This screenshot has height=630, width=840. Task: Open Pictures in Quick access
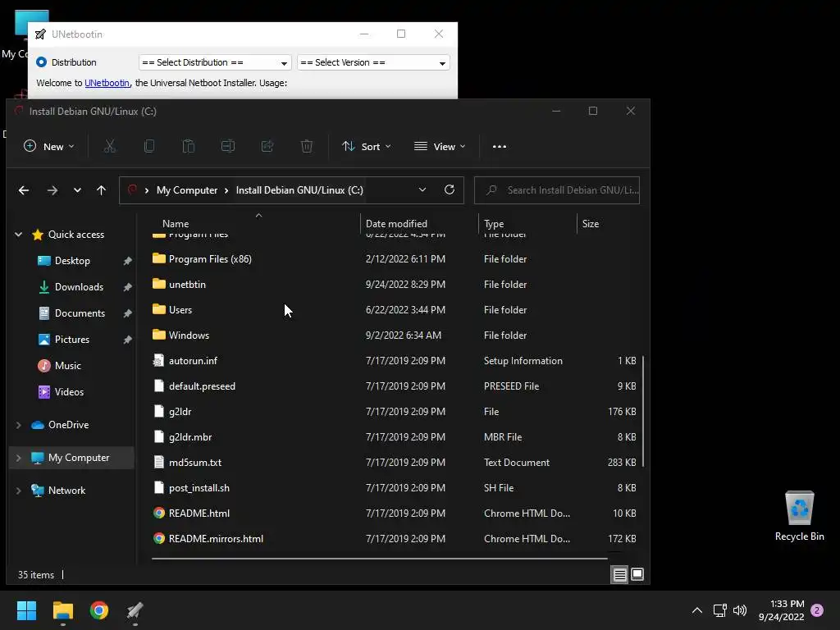72,340
